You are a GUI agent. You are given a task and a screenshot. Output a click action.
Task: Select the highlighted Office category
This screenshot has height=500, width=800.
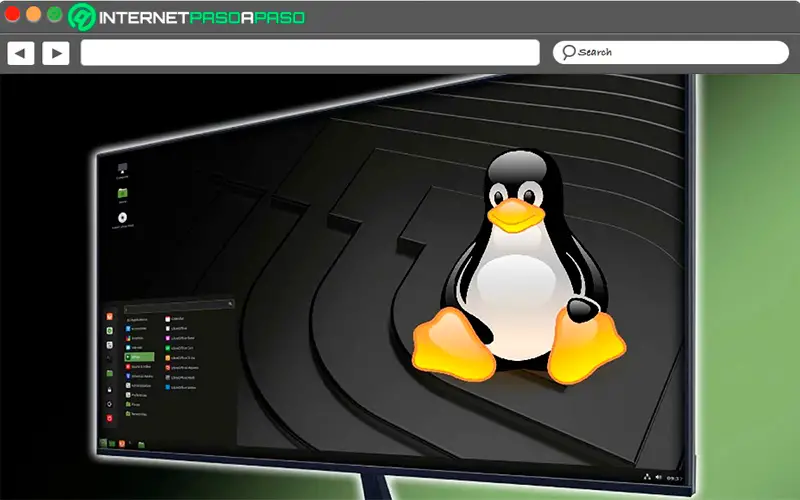139,357
